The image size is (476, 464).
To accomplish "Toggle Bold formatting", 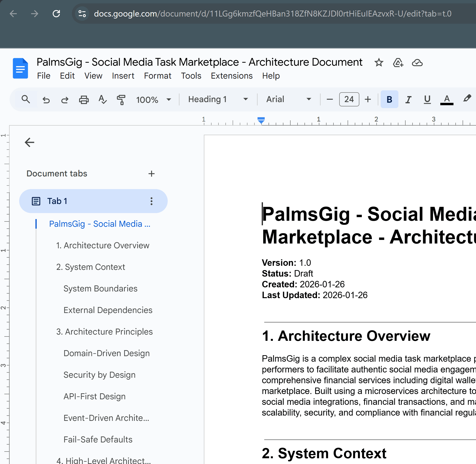I will 389,99.
